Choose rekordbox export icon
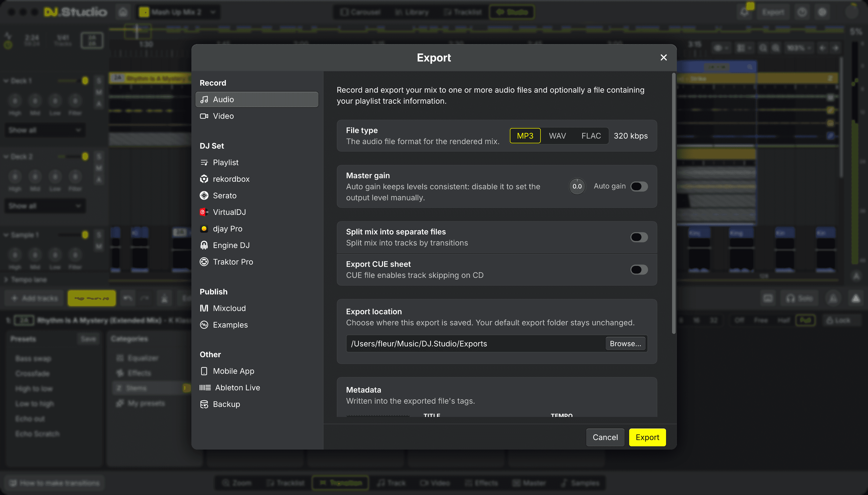Screen dimensions: 868x495 coord(204,179)
